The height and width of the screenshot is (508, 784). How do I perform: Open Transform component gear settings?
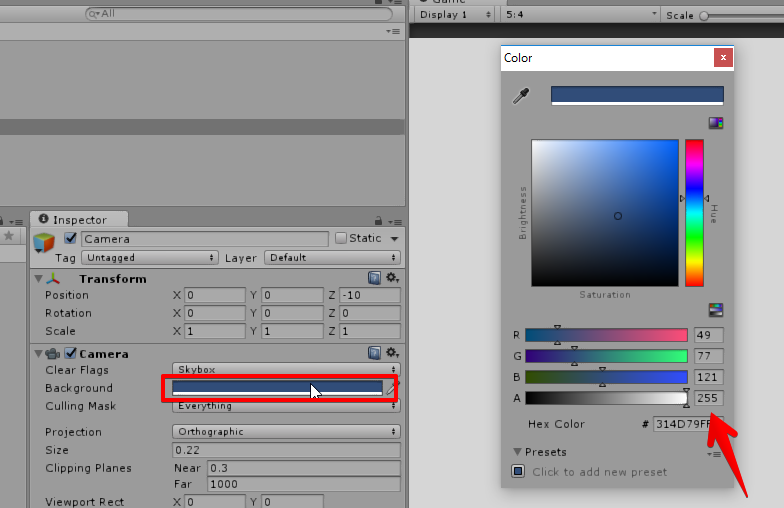pyautogui.click(x=392, y=278)
